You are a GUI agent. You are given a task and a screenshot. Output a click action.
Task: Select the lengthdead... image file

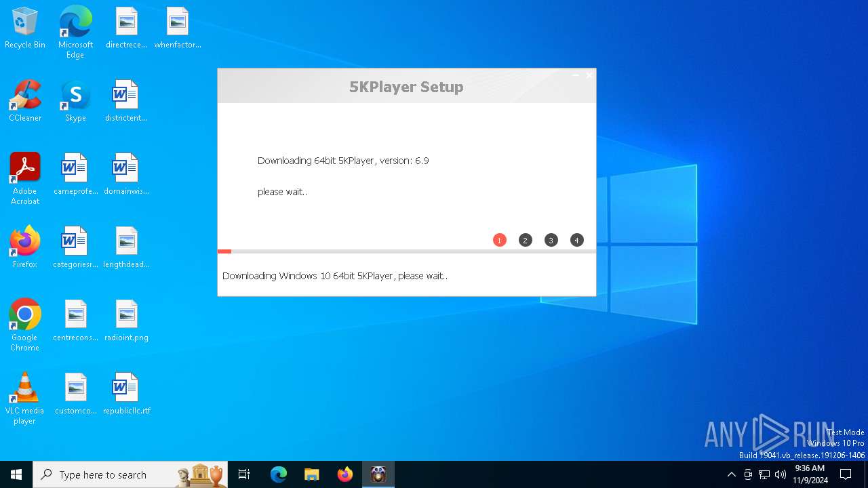click(126, 248)
